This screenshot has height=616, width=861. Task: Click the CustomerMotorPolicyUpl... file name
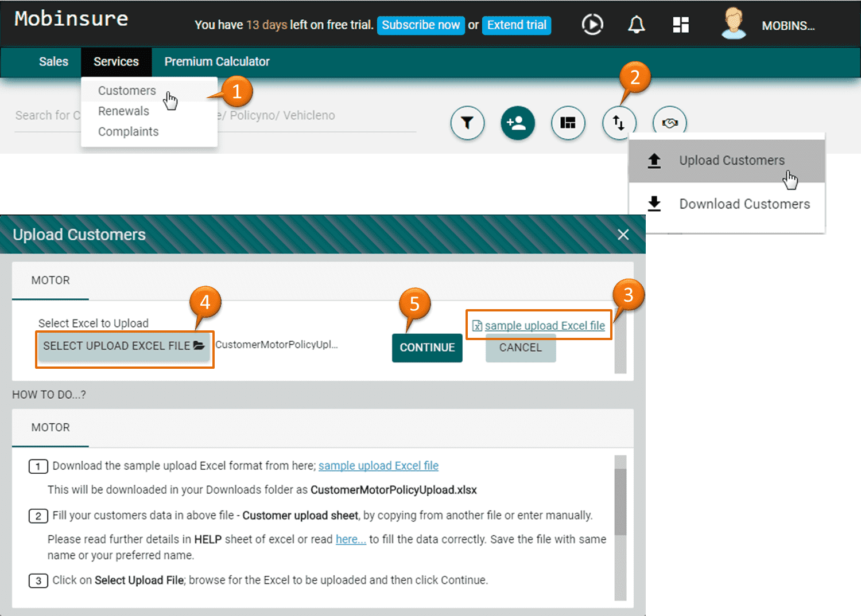(x=277, y=345)
